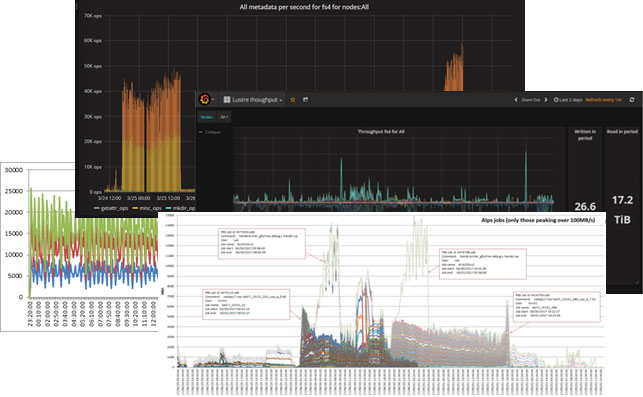Shift time range back with left arrow
This screenshot has width=643, height=397.
[516, 100]
